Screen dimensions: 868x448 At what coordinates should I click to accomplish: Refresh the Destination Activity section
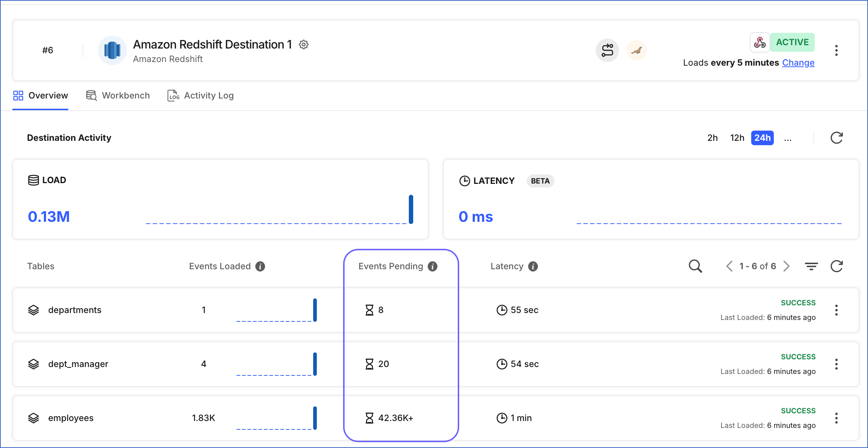coord(837,138)
